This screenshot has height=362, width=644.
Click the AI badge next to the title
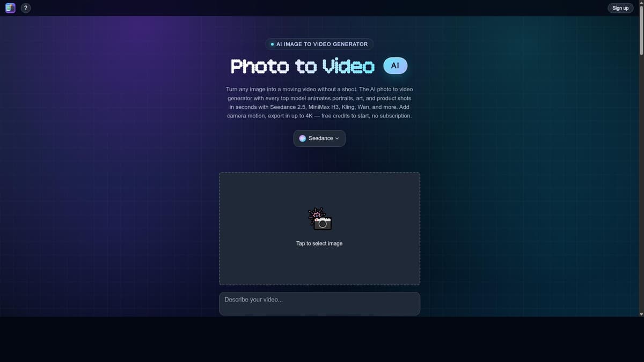pos(396,65)
